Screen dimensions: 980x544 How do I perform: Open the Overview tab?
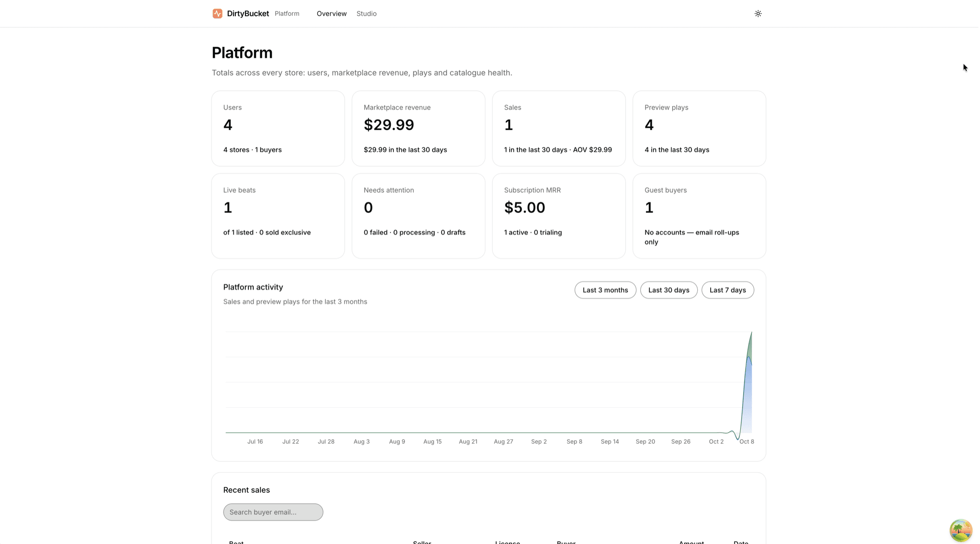pos(332,13)
